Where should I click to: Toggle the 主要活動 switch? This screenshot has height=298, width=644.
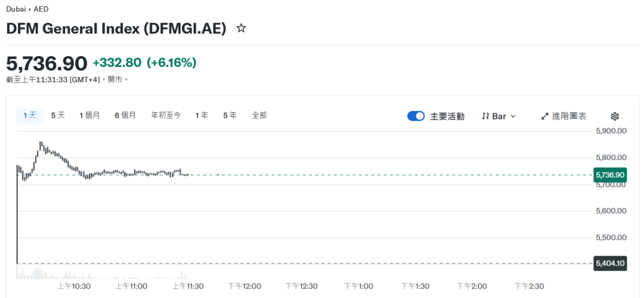[x=416, y=116]
